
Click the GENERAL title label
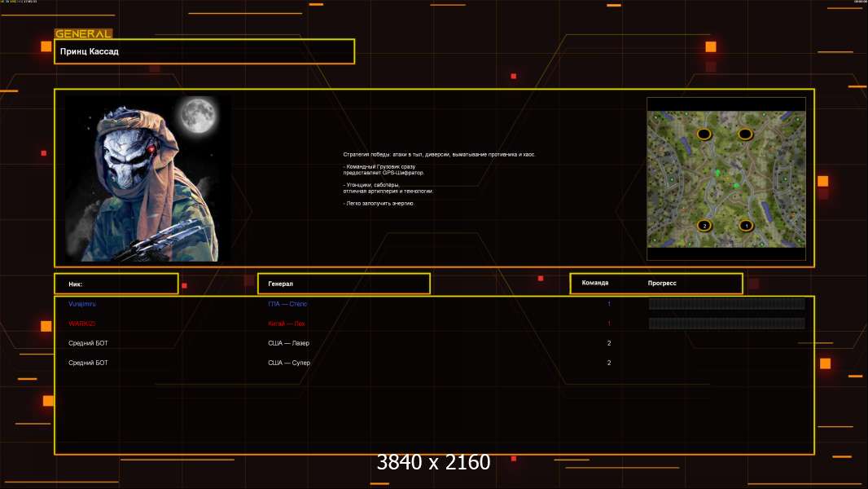tap(84, 33)
